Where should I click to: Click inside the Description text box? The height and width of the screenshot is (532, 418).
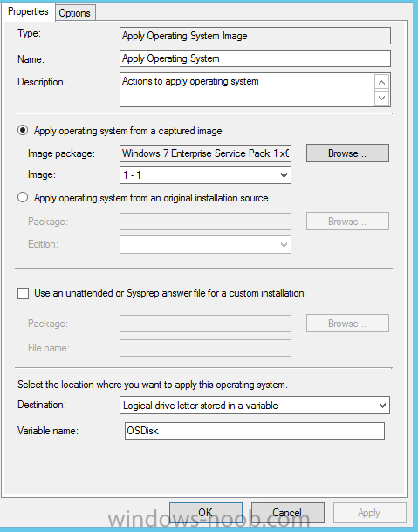pos(247,90)
